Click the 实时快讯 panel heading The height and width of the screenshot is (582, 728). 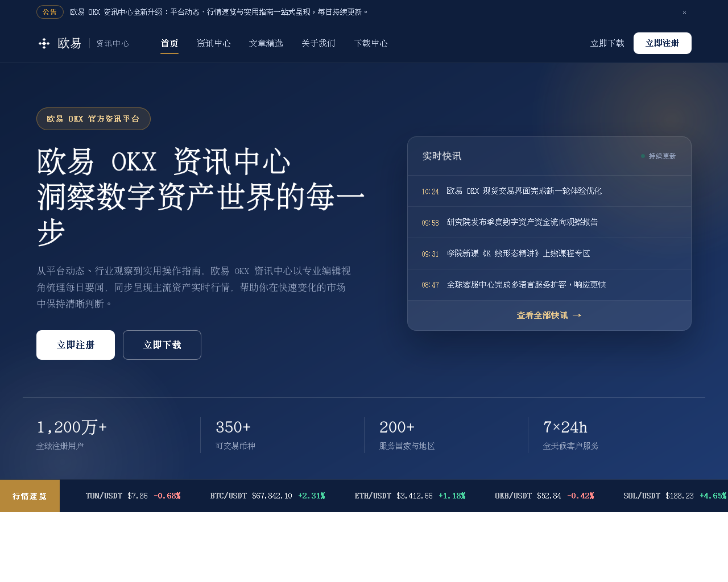point(442,156)
